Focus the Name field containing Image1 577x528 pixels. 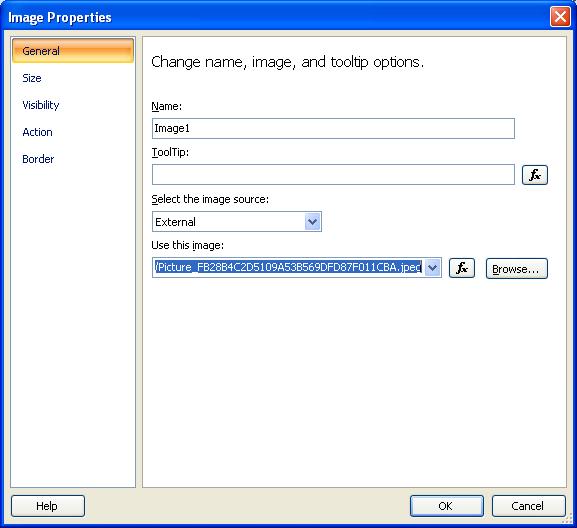coord(333,128)
